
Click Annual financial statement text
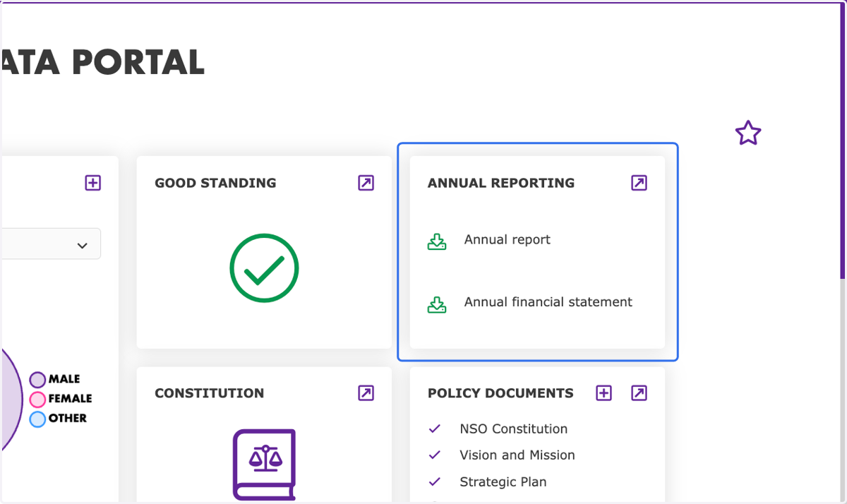tap(548, 302)
